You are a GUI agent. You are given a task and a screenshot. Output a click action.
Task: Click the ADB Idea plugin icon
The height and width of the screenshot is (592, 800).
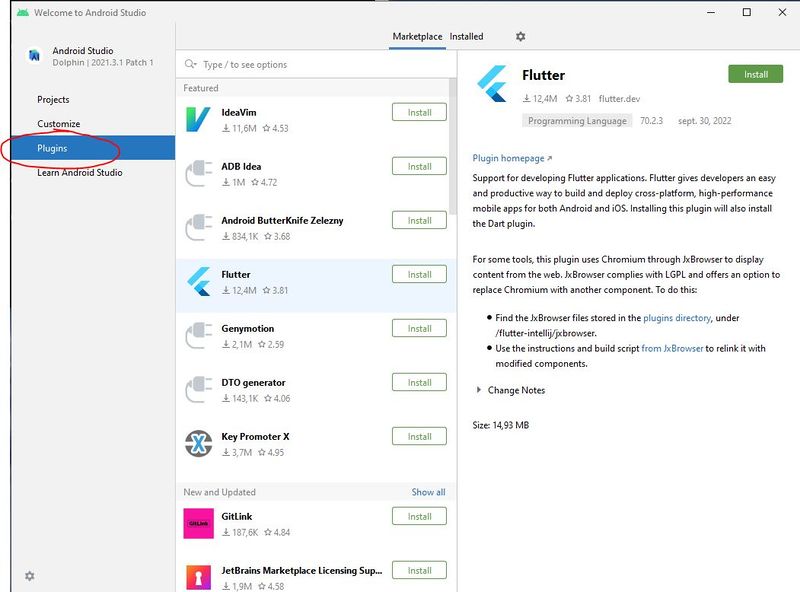198,174
